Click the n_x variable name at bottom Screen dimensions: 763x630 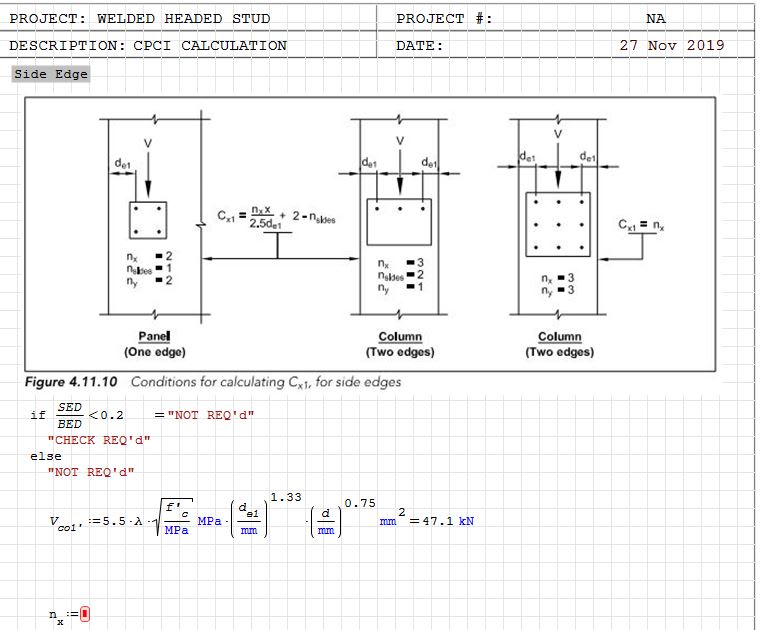pyautogui.click(x=56, y=616)
